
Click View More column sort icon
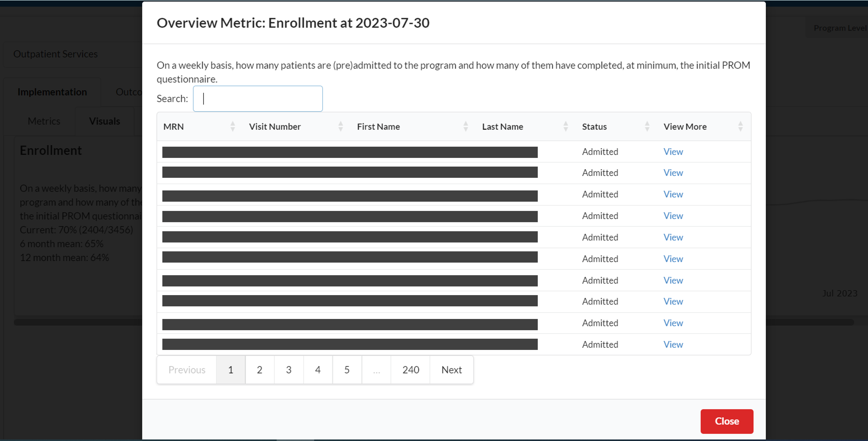[740, 127]
